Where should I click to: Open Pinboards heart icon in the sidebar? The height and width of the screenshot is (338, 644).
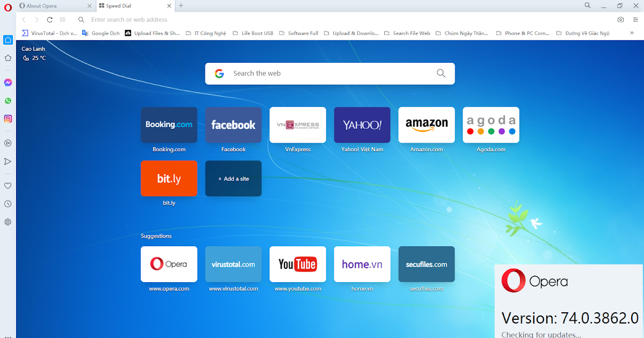(8, 186)
